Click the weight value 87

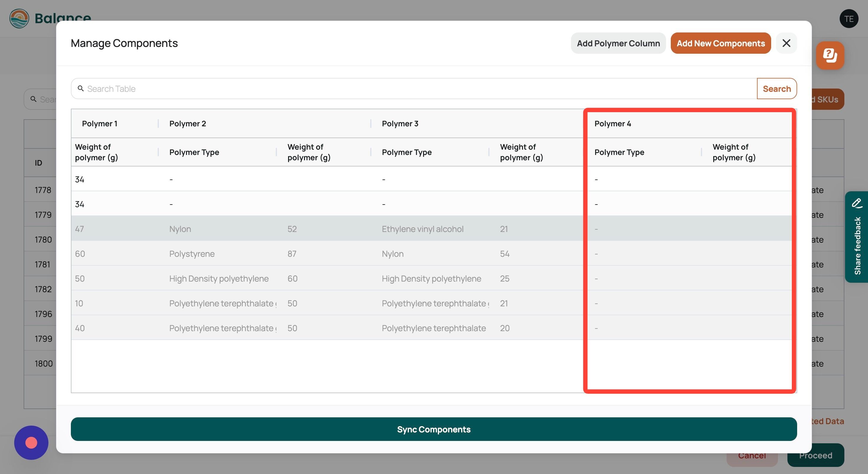point(292,254)
